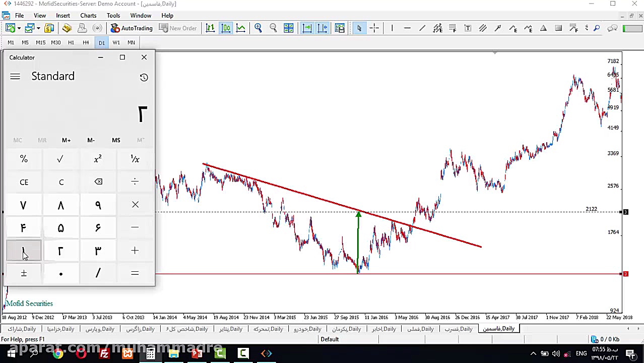The width and height of the screenshot is (644, 363).
Task: Open the Window menu
Action: pyautogui.click(x=141, y=16)
